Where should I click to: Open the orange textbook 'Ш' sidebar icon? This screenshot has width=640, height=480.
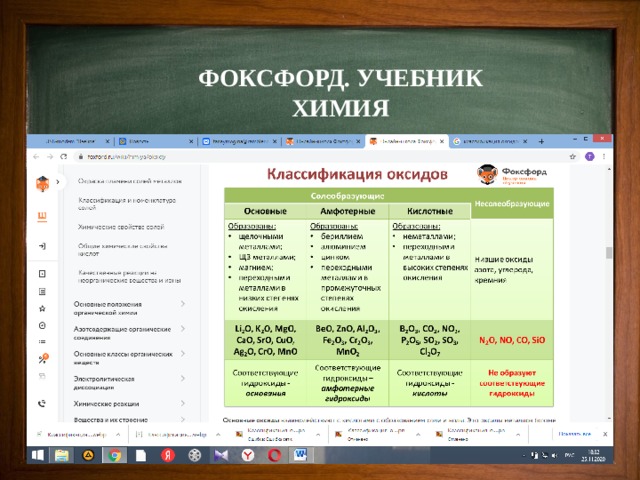[42, 216]
